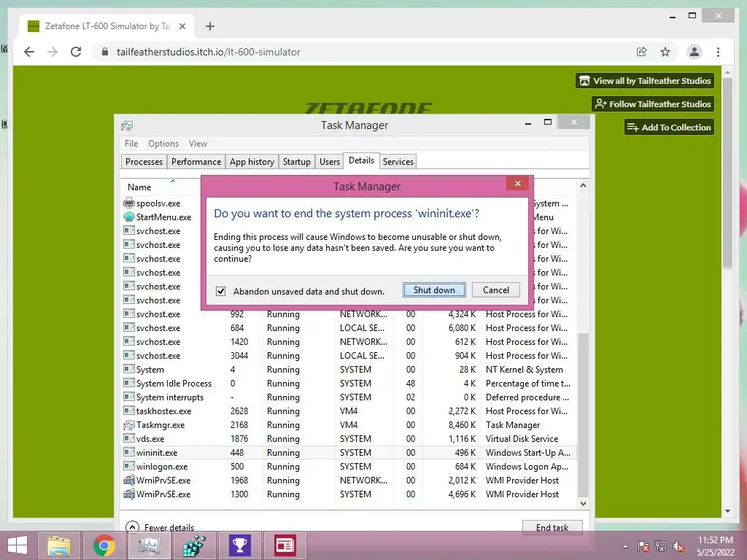Open the File menu in Task Manager
Screen dimensions: 747x560
click(x=131, y=144)
